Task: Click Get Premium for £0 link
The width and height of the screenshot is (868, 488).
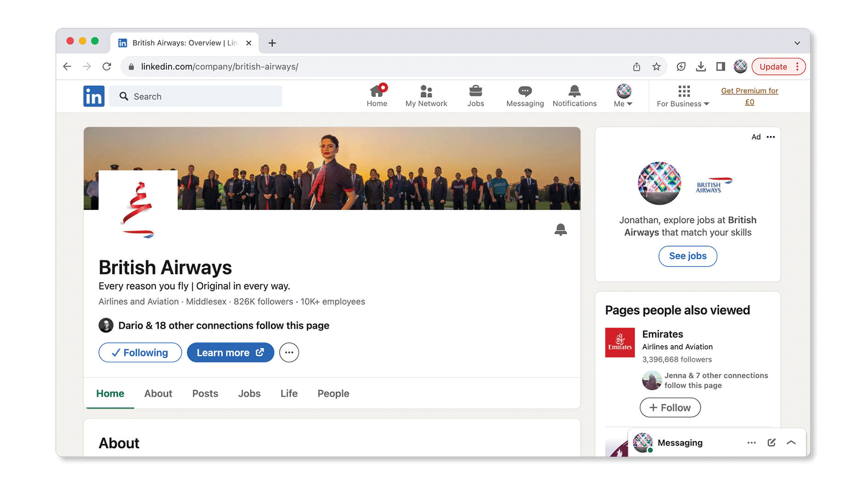Action: pos(749,96)
